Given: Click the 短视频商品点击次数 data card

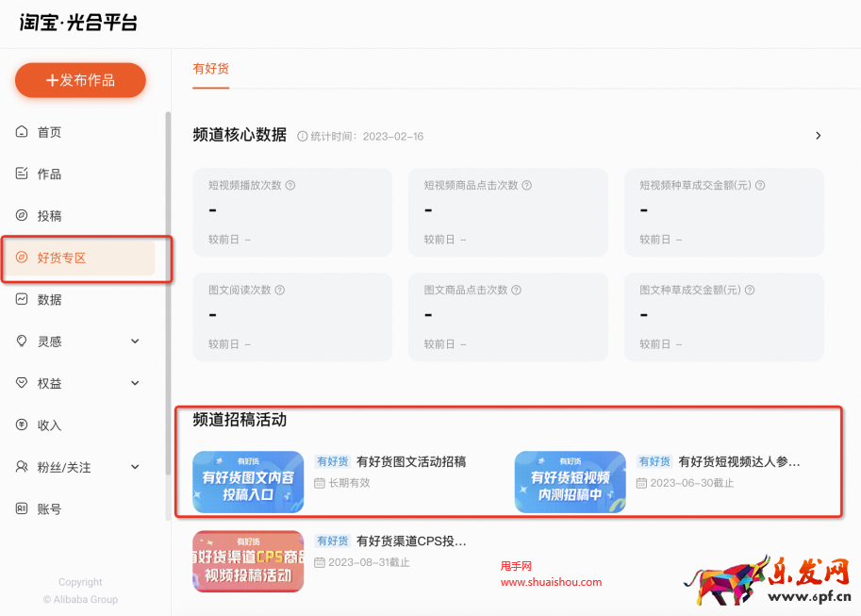Looking at the screenshot, I should pos(508,212).
